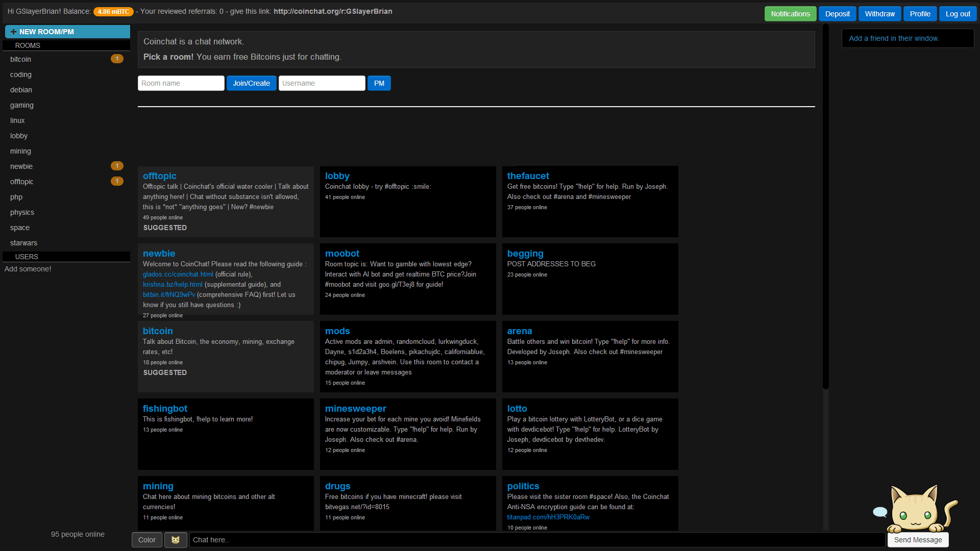This screenshot has width=980, height=551.
Task: Open bitbin.it/frNQ9wPv FAQ link
Action: pyautogui.click(x=169, y=294)
